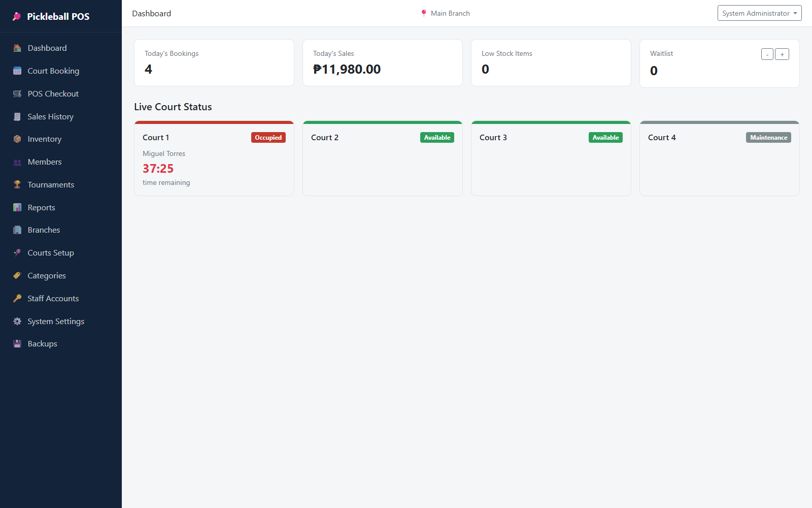Click the System Settings gear icon
Image resolution: width=812 pixels, height=508 pixels.
click(17, 321)
